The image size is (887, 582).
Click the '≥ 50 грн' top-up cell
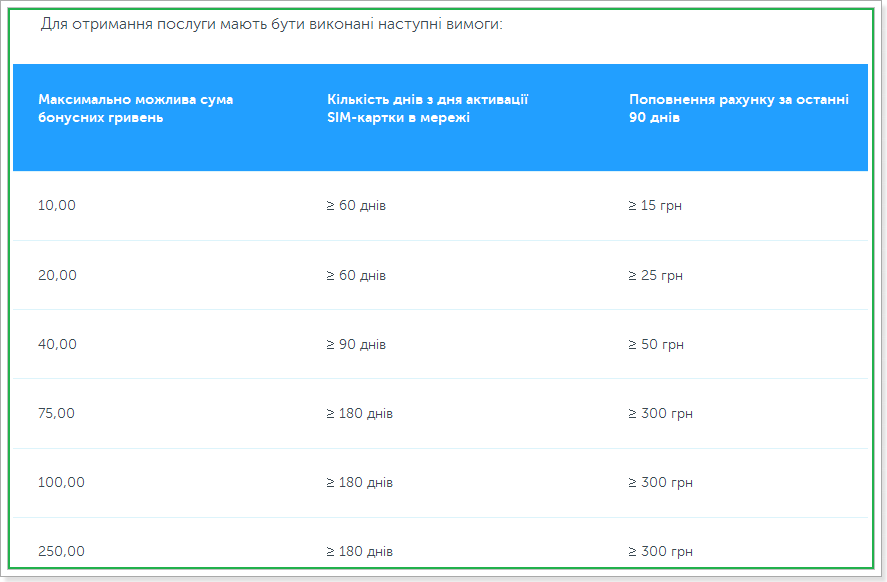tap(656, 344)
